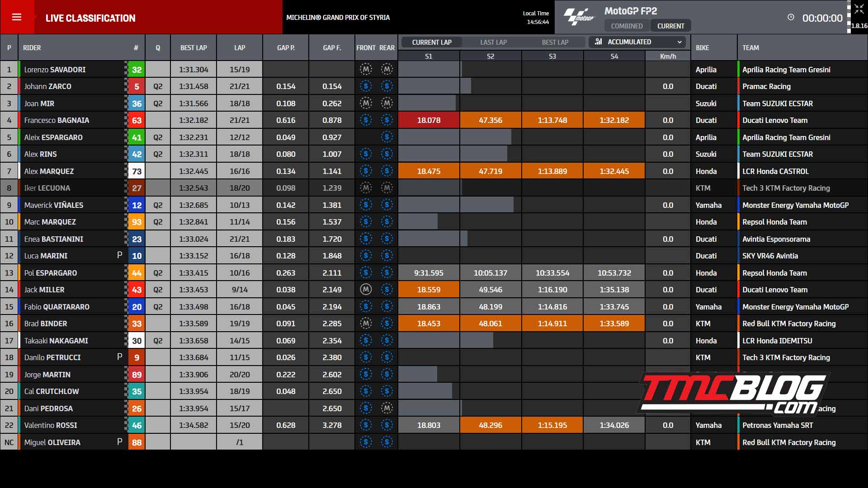Viewport: 868px width, 488px height.
Task: Click the Local Time 14:56:44 display
Action: pyautogui.click(x=537, y=18)
